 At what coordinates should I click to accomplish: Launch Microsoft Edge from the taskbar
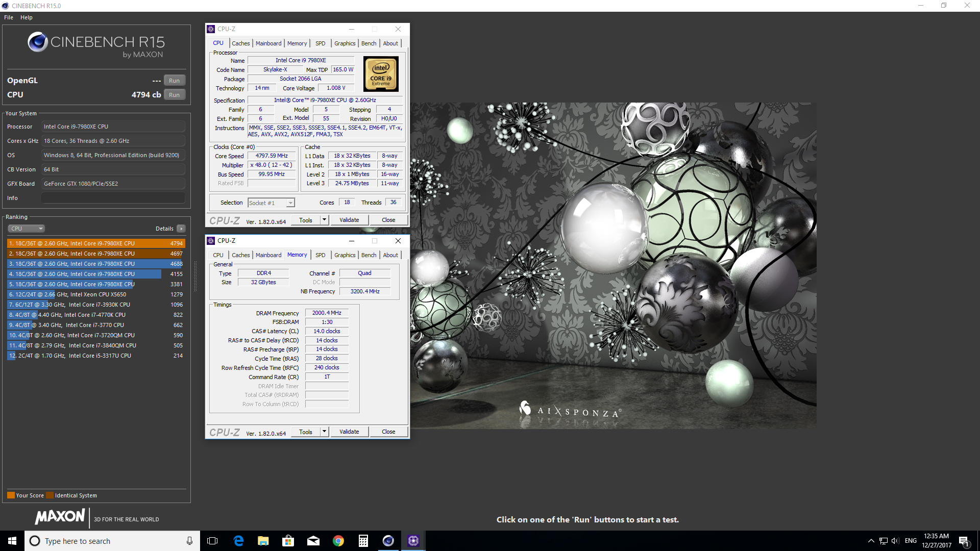tap(238, 541)
